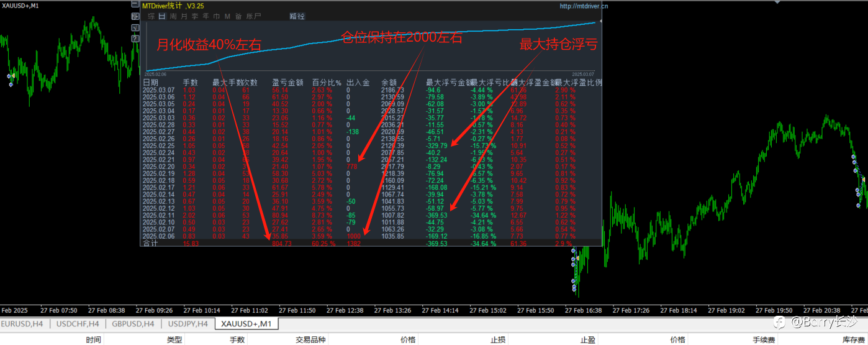
Task: Switch to the GBPUSD,H4 chart tab
Action: coord(133,323)
